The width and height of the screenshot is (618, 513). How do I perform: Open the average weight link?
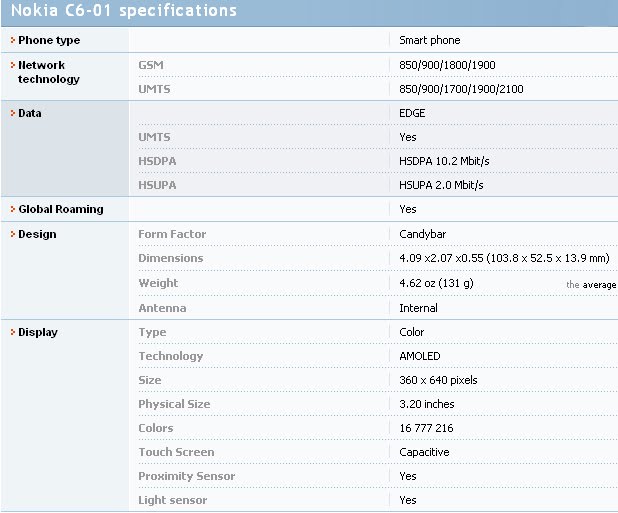point(599,285)
